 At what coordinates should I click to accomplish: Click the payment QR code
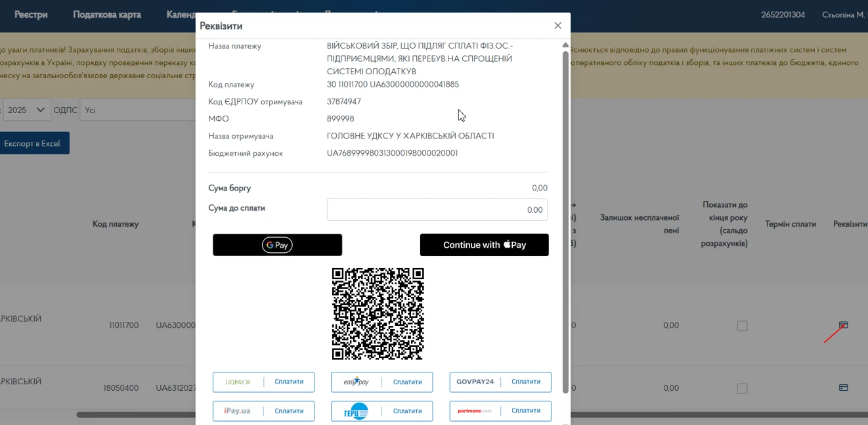pos(378,313)
